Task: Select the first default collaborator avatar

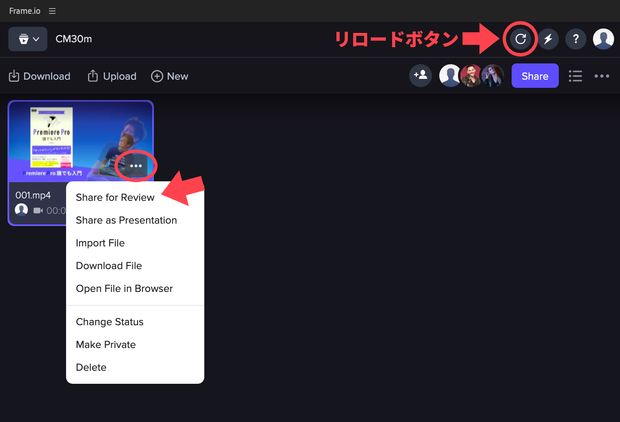Action: [x=450, y=75]
